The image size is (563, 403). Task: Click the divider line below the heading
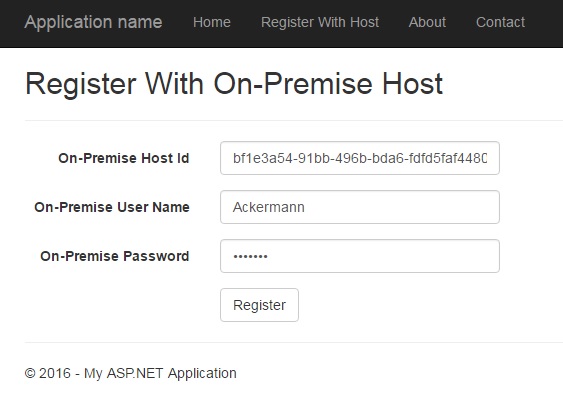pos(294,121)
